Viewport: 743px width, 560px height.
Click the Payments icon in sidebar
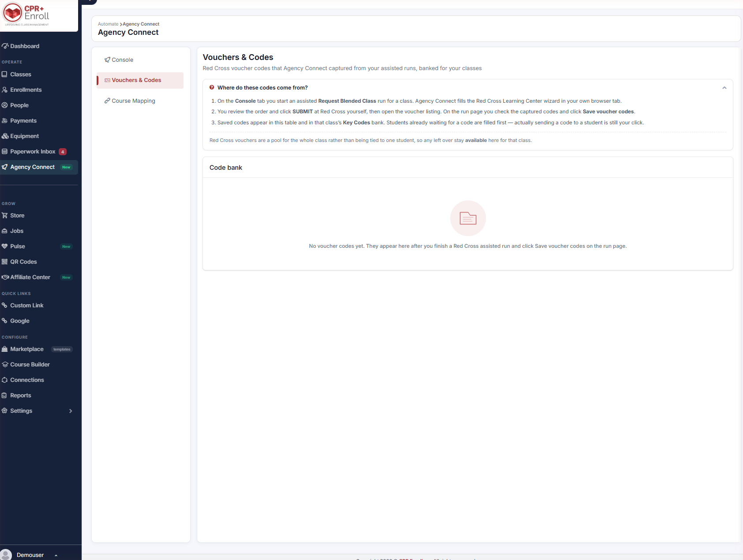[x=4, y=120]
